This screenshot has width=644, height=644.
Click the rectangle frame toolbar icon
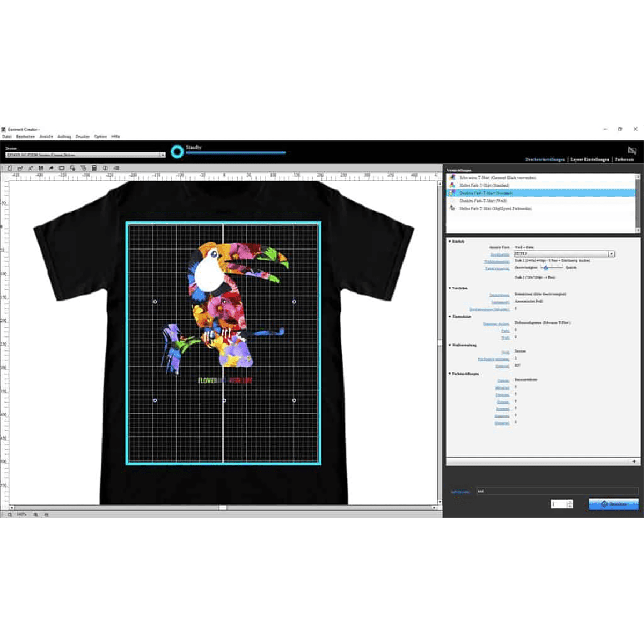(x=62, y=168)
